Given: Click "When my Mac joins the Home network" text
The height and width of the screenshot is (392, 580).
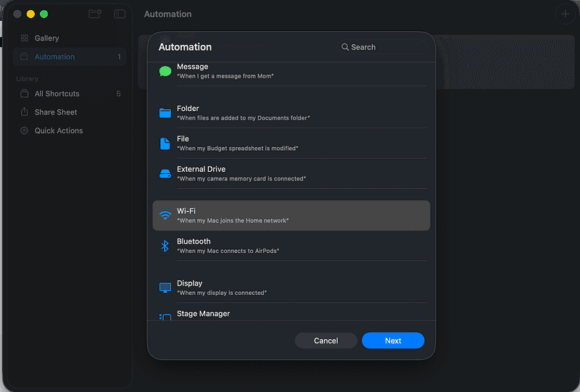Looking at the screenshot, I should (x=233, y=220).
